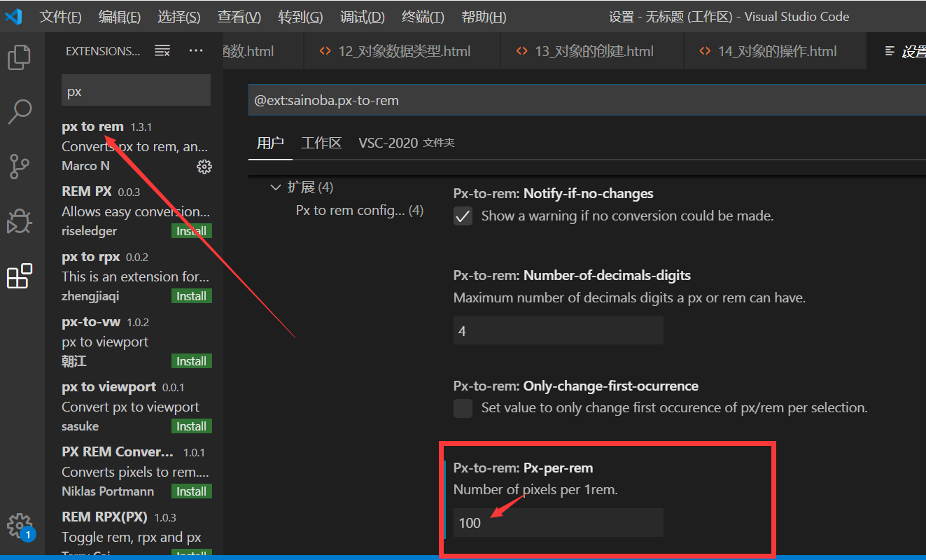Select Px to rem config tree item
Viewport: 926px width, 560px height.
point(360,210)
